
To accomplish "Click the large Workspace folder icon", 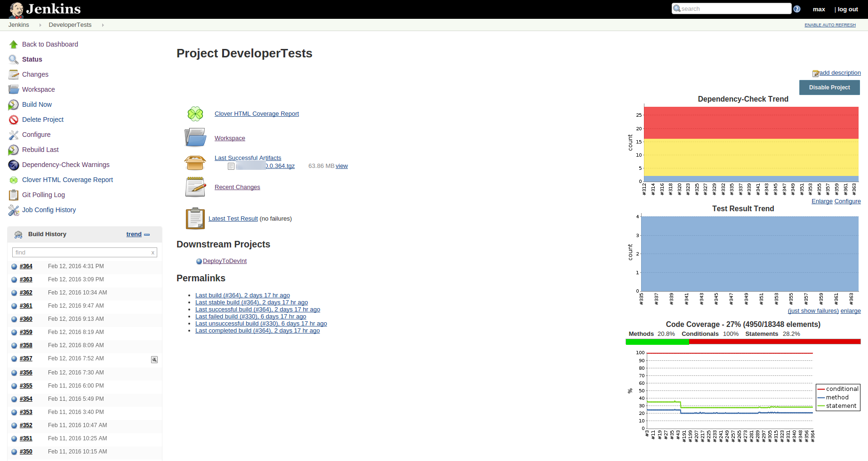I will click(195, 137).
